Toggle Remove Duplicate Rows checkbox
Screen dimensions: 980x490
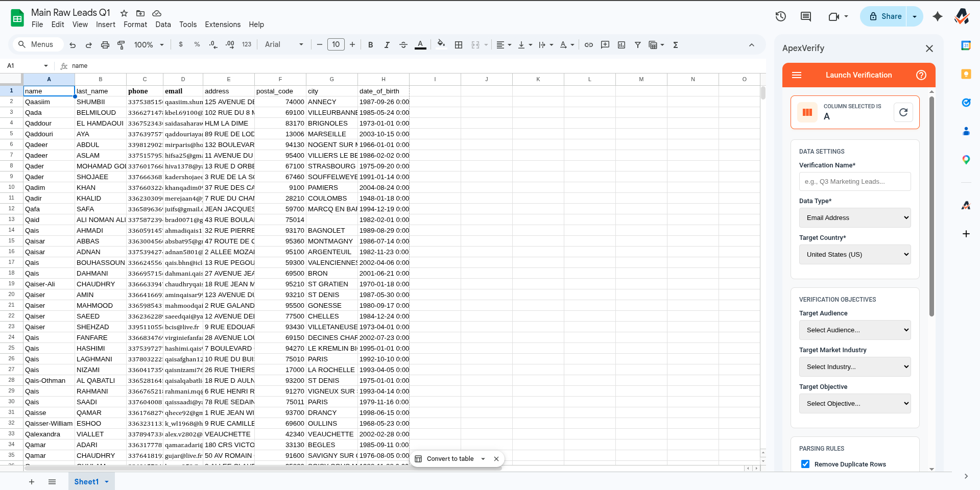point(805,464)
